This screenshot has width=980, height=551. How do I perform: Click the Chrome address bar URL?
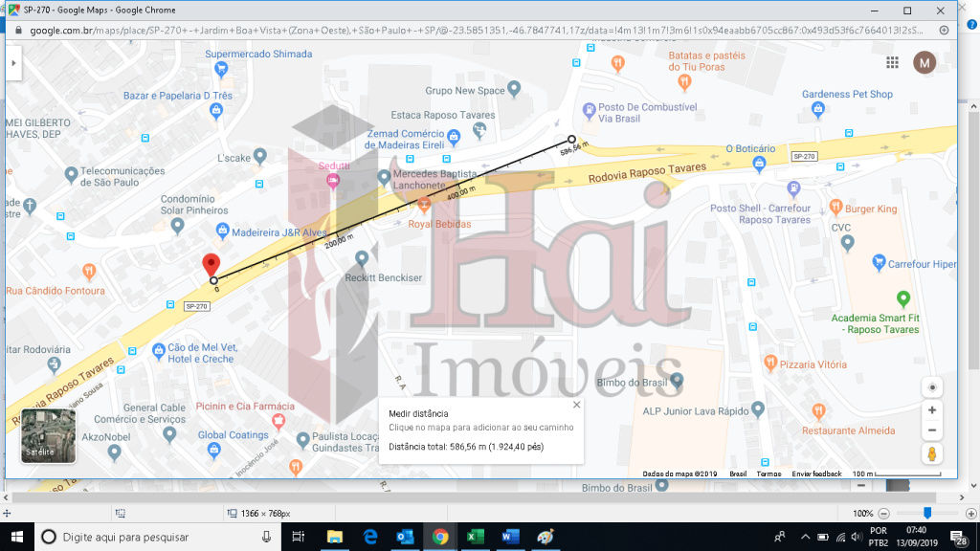[x=477, y=30]
